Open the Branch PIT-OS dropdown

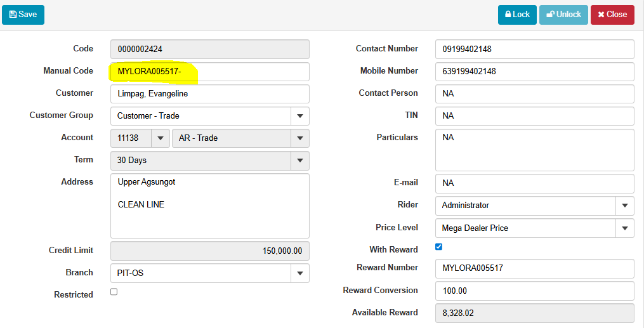[x=299, y=273]
